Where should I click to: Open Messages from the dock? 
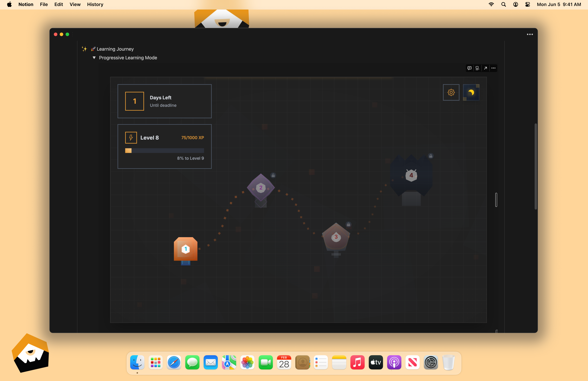pyautogui.click(x=192, y=362)
